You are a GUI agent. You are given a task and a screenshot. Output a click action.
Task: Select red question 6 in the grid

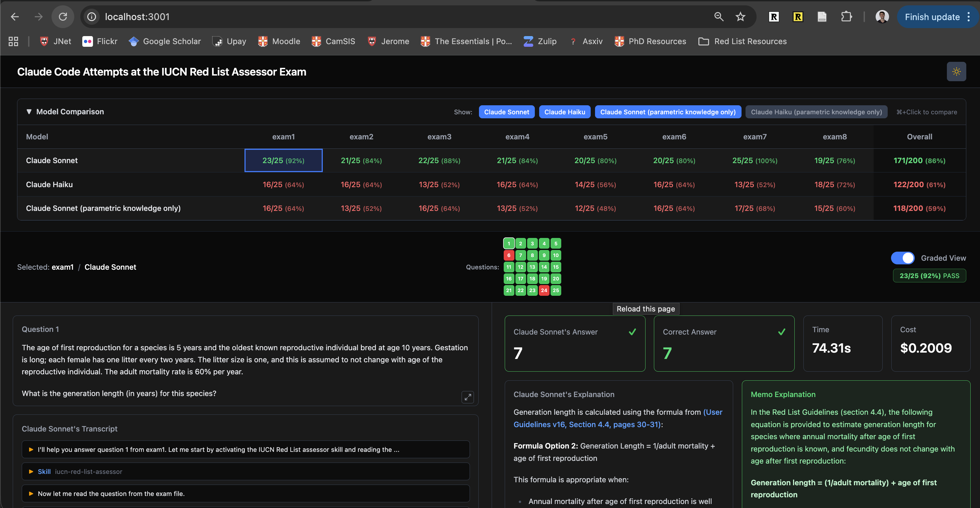tap(509, 255)
